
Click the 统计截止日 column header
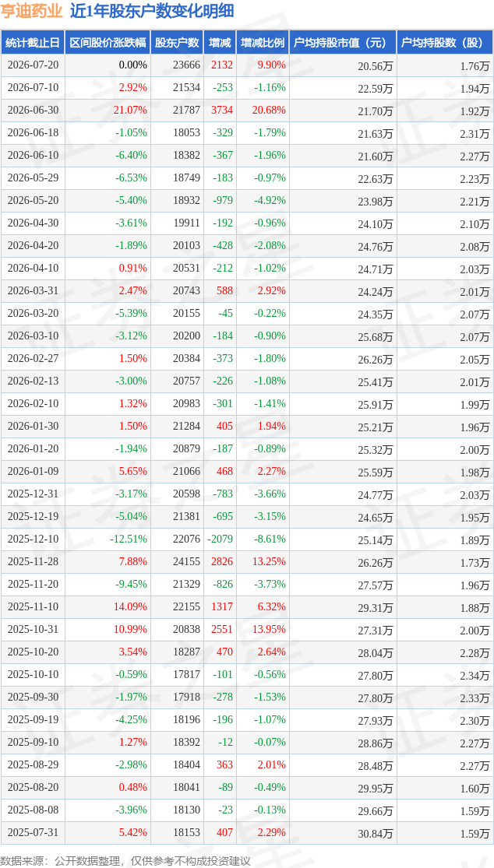tap(33, 43)
